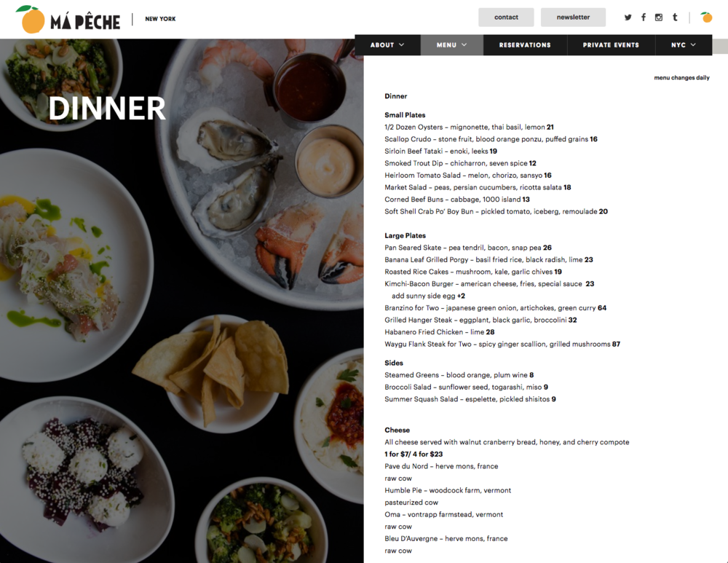The width and height of the screenshot is (728, 563).
Task: Click the 'menu changes daily' note
Action: pyautogui.click(x=681, y=78)
